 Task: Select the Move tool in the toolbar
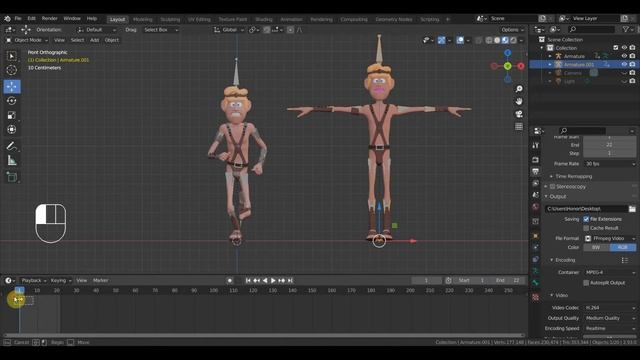tap(11, 87)
